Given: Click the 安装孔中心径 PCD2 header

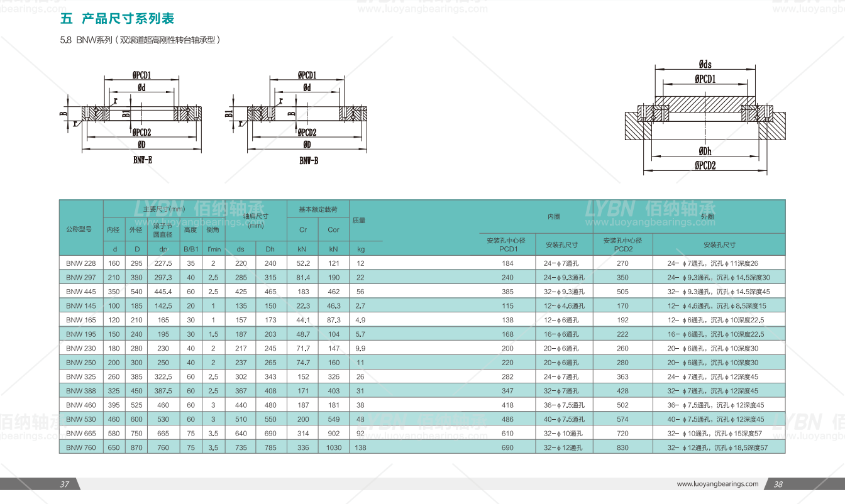Looking at the screenshot, I should [x=622, y=244].
